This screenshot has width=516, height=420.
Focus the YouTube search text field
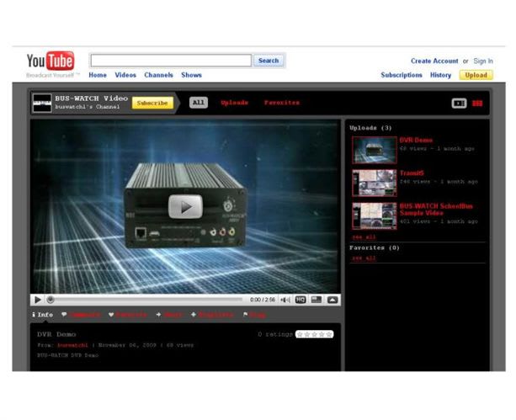point(171,61)
